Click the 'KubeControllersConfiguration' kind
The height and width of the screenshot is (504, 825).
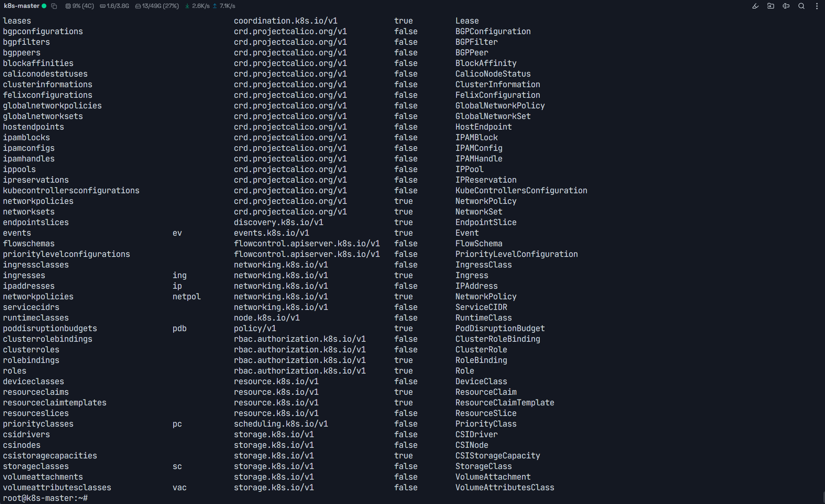(521, 191)
